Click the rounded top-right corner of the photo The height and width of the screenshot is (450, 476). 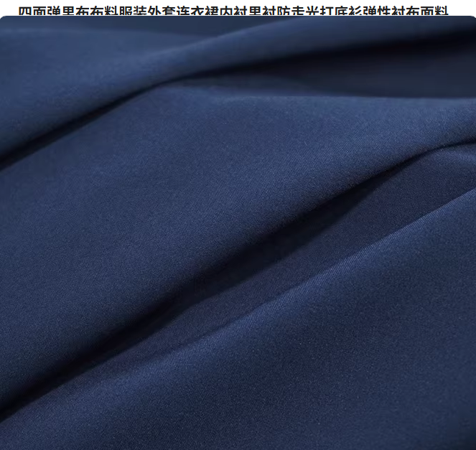point(472,20)
